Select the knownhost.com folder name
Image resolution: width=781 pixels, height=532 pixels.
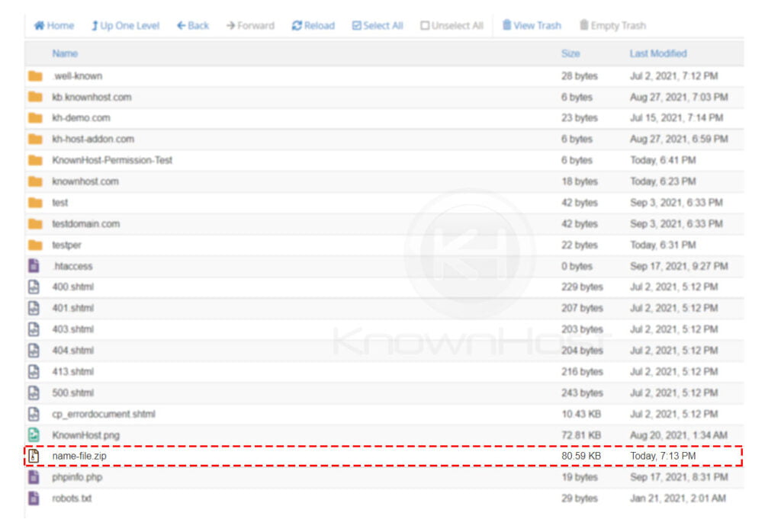85,181
